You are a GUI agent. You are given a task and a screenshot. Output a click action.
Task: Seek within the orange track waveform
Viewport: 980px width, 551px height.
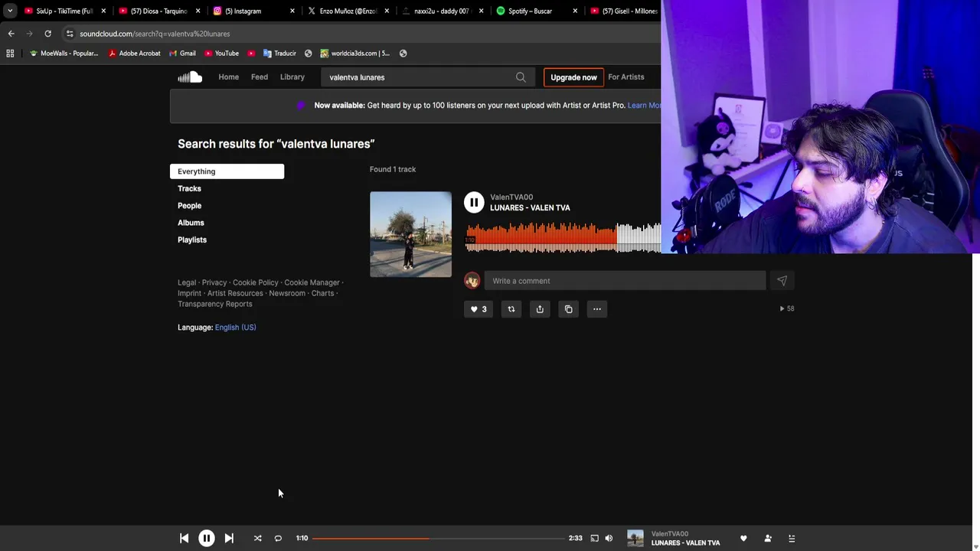point(563,237)
